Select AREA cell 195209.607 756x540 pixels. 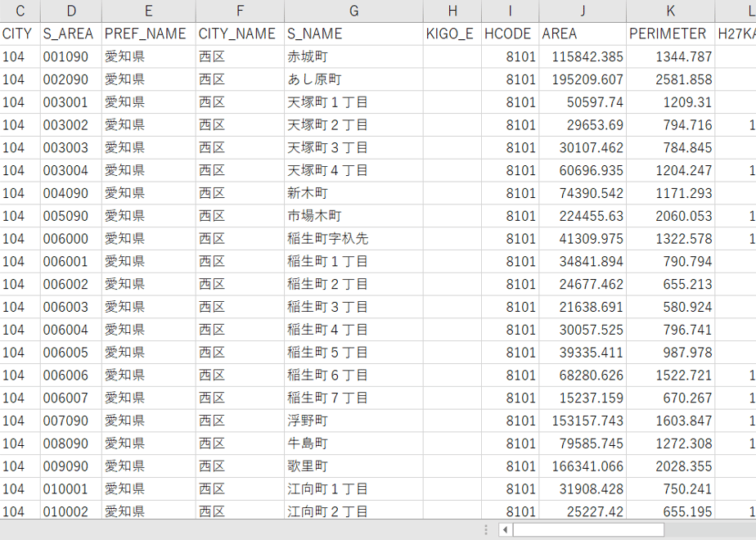click(x=583, y=79)
